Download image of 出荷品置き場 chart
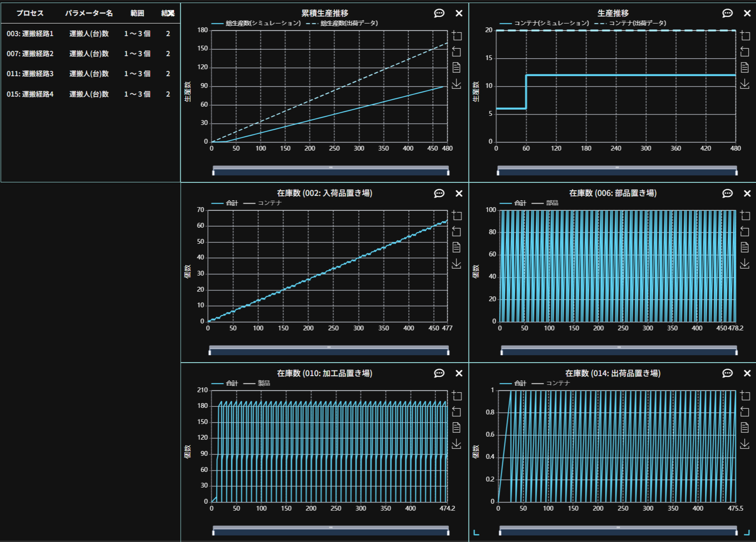The width and height of the screenshot is (756, 542). 745,444
